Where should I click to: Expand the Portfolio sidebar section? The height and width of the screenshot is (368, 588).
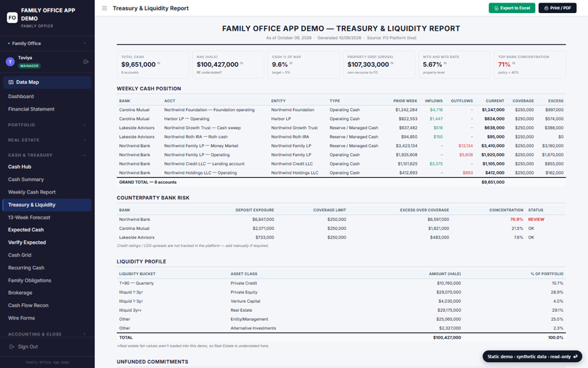(x=47, y=125)
